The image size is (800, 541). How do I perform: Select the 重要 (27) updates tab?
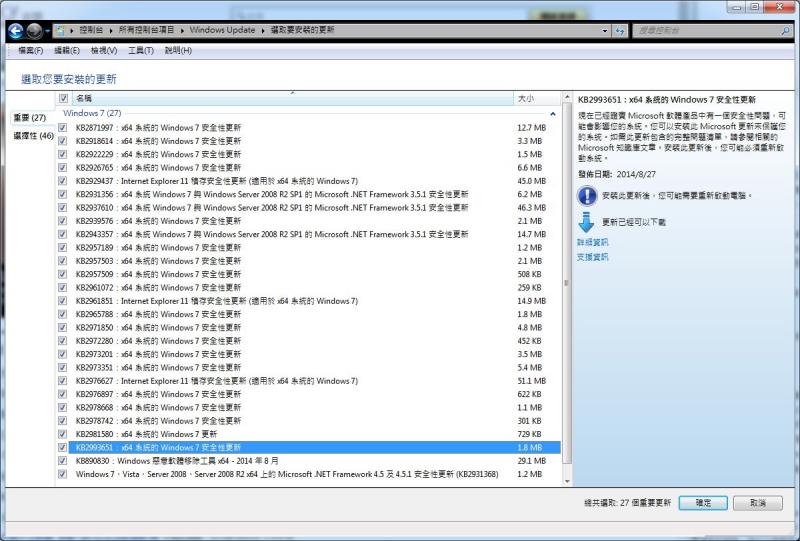(30, 117)
